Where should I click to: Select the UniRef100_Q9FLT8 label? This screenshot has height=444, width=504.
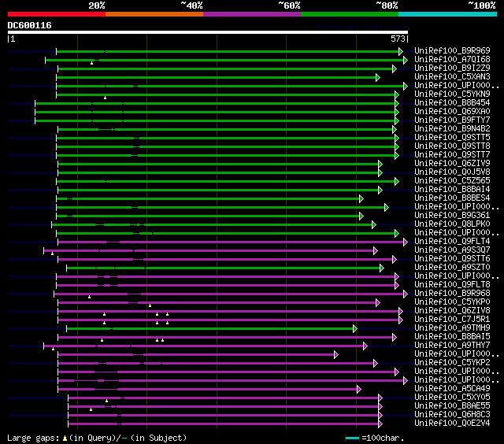pos(452,285)
